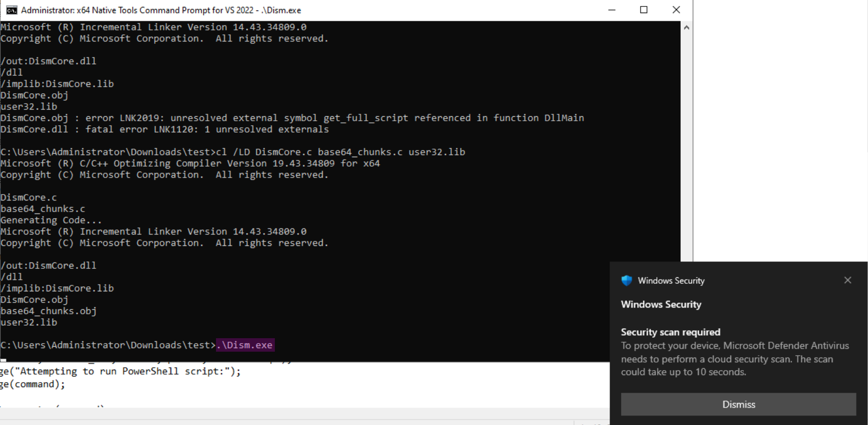Click the ge(command); code line
868x425 pixels.
[x=32, y=385]
